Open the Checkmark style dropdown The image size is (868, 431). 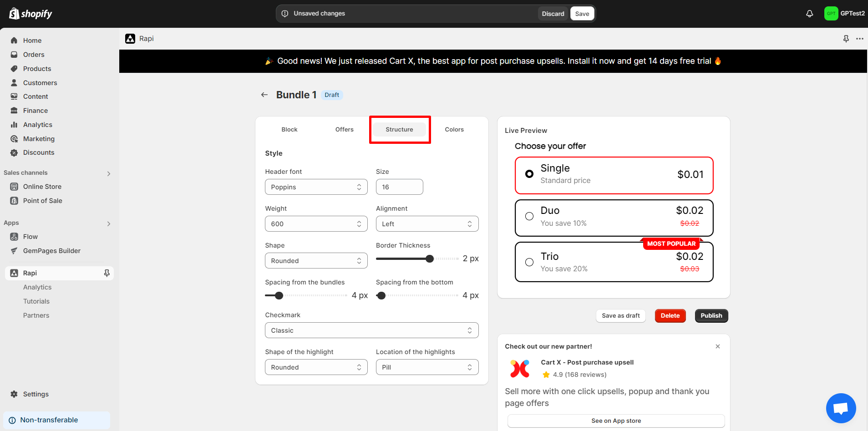point(371,330)
